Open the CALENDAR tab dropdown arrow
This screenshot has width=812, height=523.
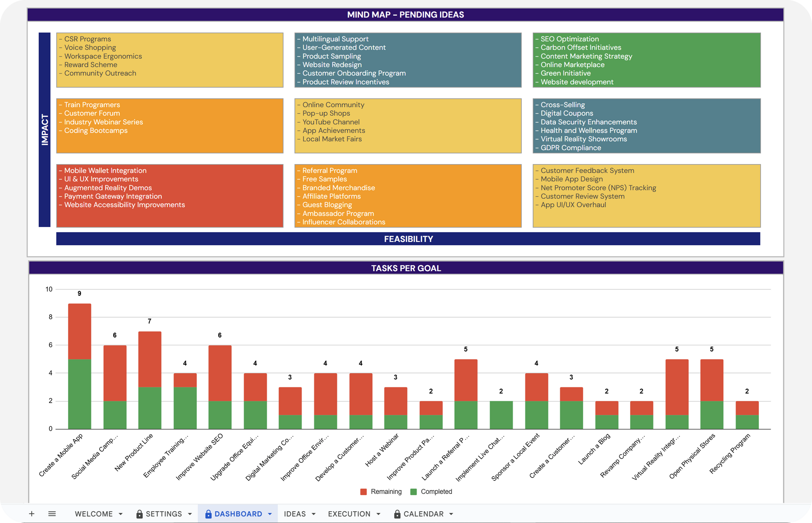pos(451,514)
